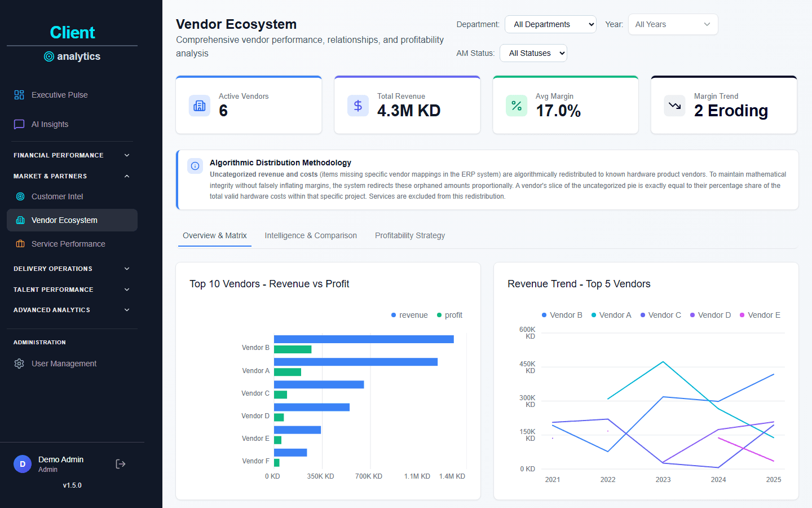Click the Margin Trend down-arrow icon
812x508 pixels.
(675, 106)
